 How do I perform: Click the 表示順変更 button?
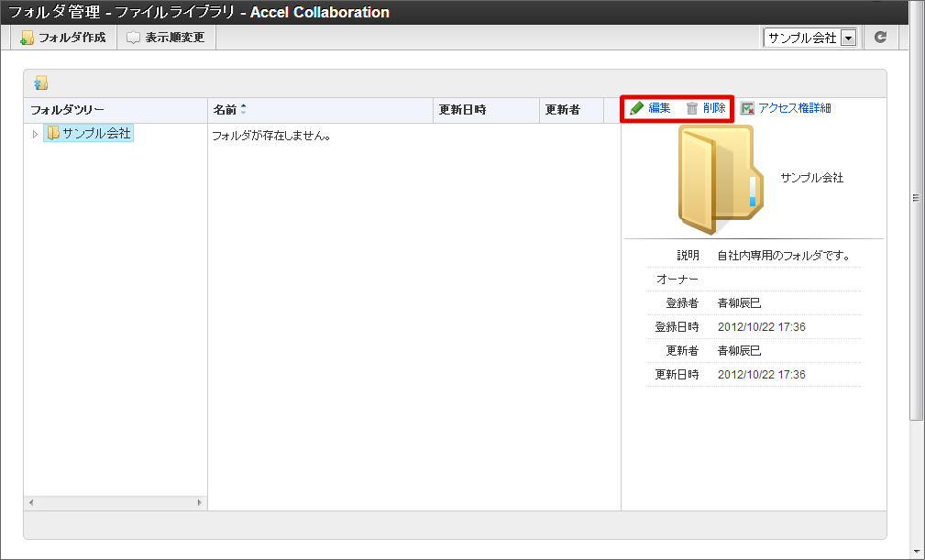pos(166,38)
